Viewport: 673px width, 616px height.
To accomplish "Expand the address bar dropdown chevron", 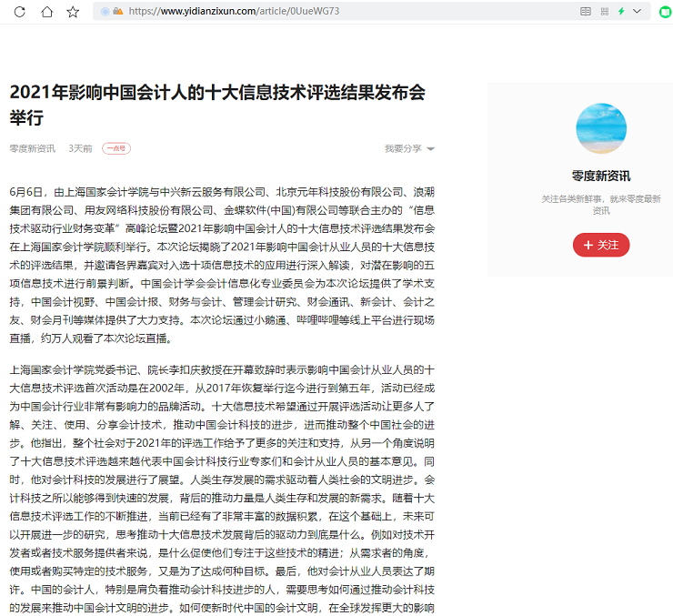I will click(638, 11).
